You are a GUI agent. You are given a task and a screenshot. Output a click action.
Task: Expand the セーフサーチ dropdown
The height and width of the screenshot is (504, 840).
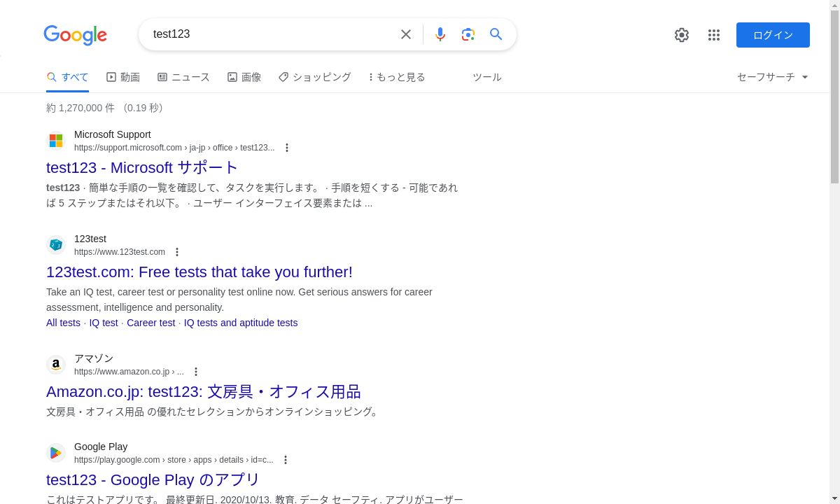click(773, 77)
